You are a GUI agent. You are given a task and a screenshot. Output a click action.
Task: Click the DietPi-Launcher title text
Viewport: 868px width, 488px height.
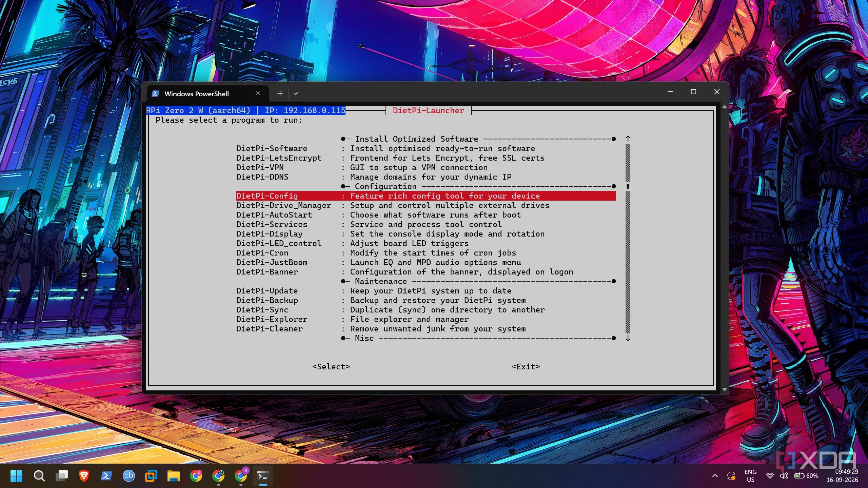coord(428,110)
